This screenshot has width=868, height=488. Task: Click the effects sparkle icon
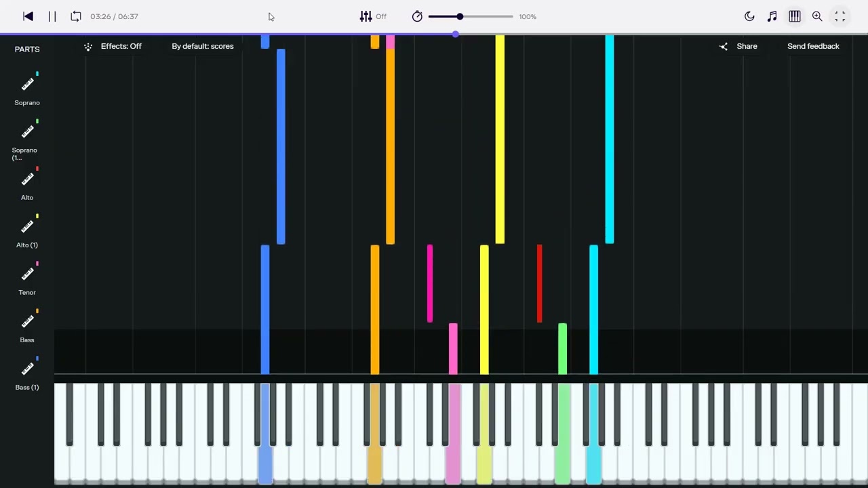[88, 46]
